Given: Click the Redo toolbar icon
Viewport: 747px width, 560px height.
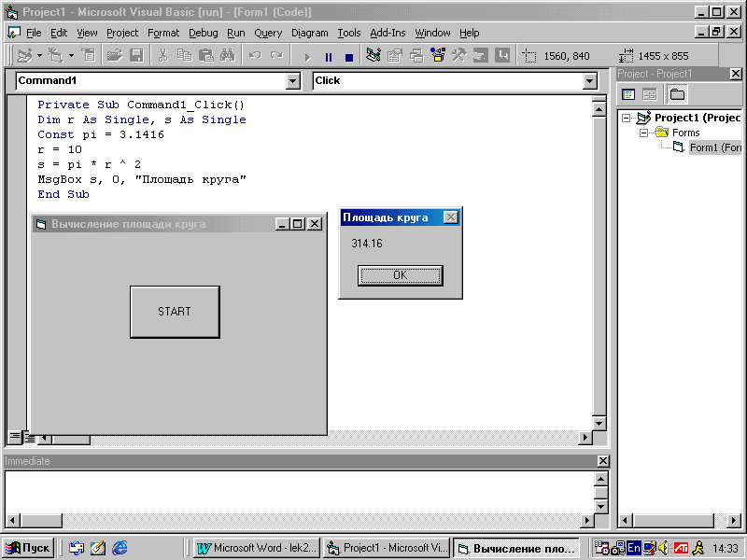Looking at the screenshot, I should 276,56.
